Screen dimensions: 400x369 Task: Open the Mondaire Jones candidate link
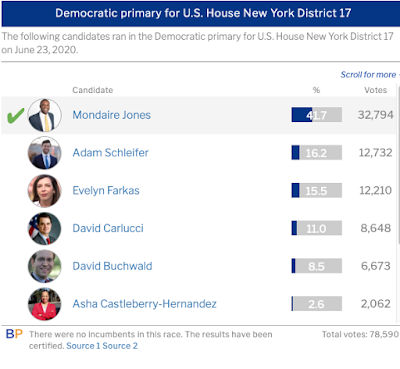click(x=112, y=115)
